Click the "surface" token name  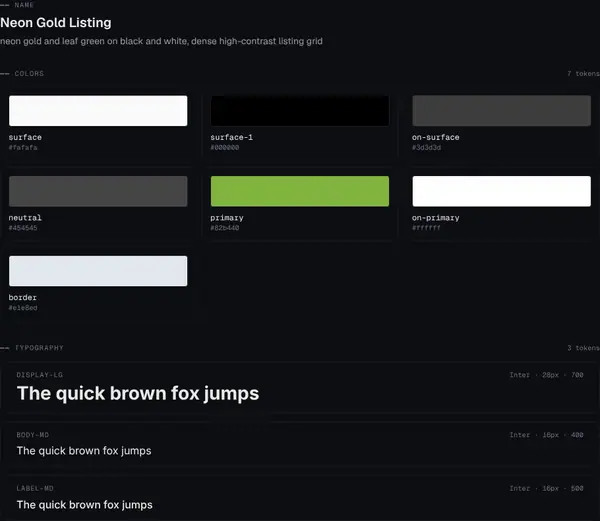pyautogui.click(x=25, y=137)
